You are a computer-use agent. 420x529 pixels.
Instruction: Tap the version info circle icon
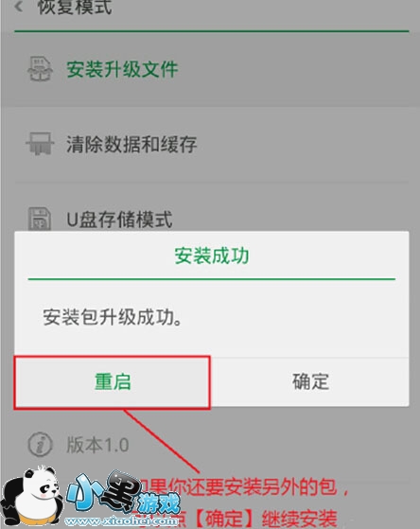(x=40, y=445)
